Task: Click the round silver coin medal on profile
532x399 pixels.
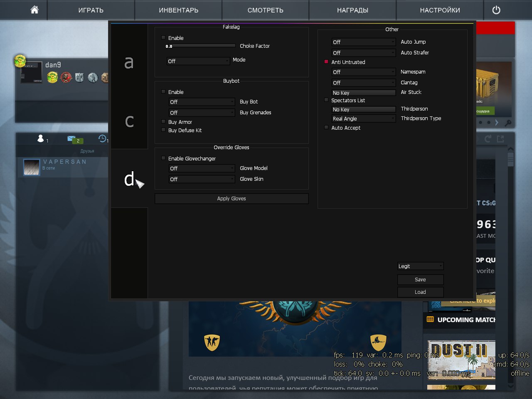Action: pos(93,77)
